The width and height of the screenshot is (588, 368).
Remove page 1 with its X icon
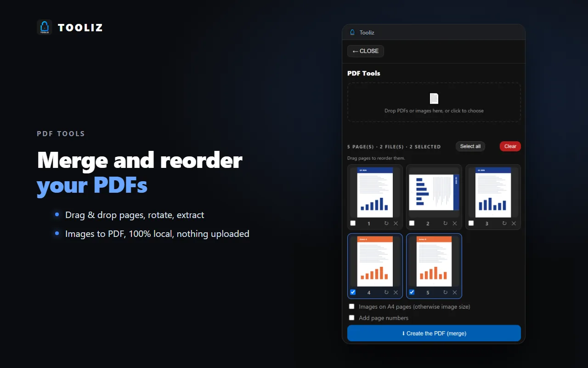[396, 223]
